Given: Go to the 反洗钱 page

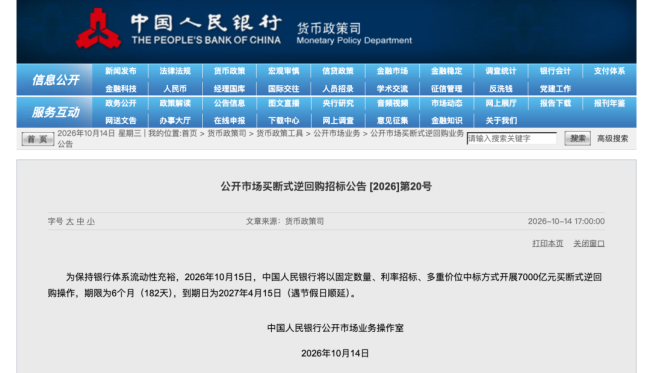Looking at the screenshot, I should (x=501, y=89).
